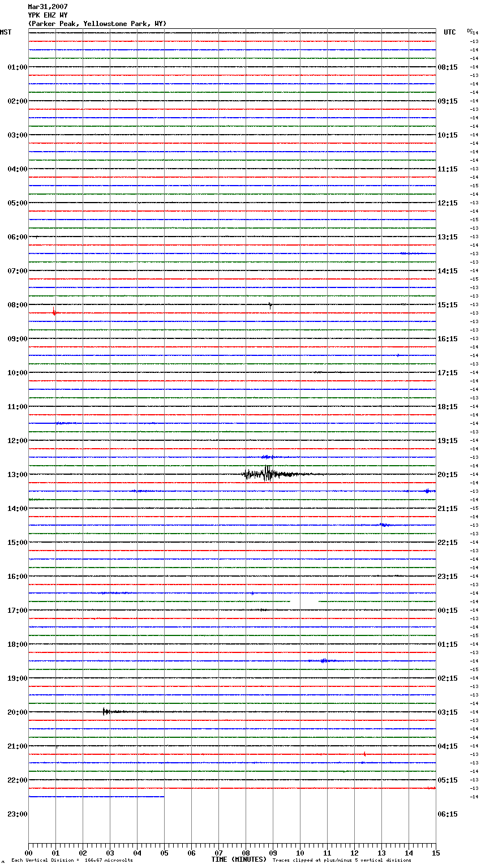481x868 pixels.
Task: Click the 11:00 MST hour label
Action: [17, 407]
